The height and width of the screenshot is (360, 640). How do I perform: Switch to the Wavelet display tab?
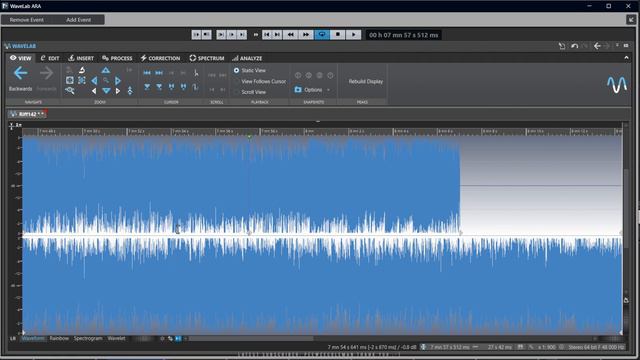coord(116,338)
